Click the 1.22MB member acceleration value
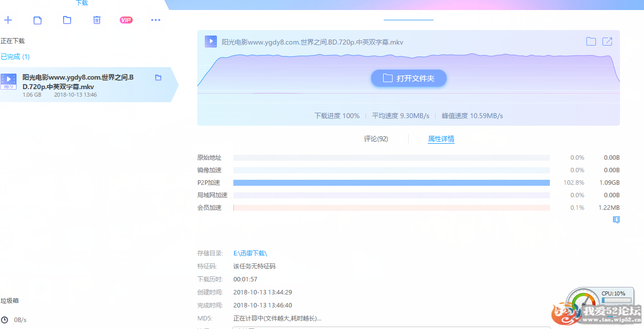The width and height of the screenshot is (644, 329). [x=609, y=207]
